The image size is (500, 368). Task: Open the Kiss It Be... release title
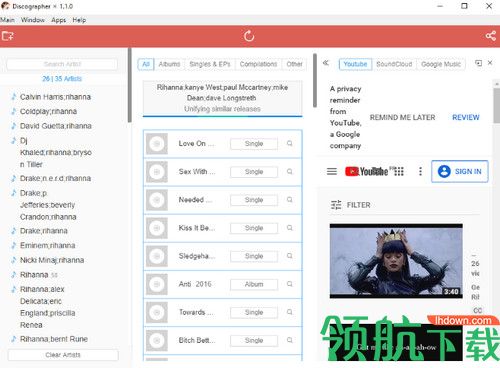[x=197, y=228]
